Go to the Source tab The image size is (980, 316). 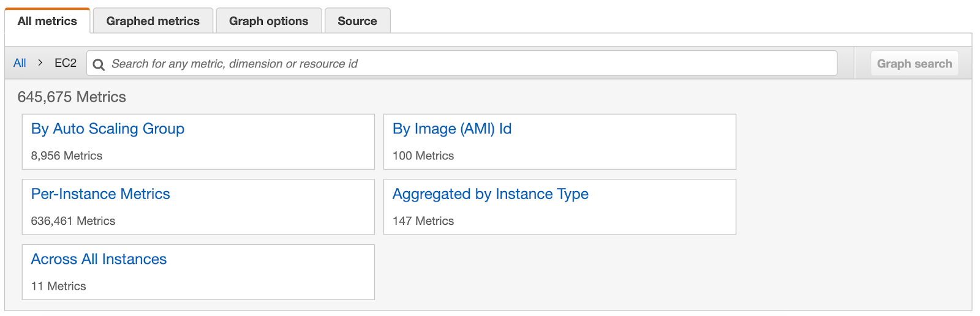[x=357, y=21]
